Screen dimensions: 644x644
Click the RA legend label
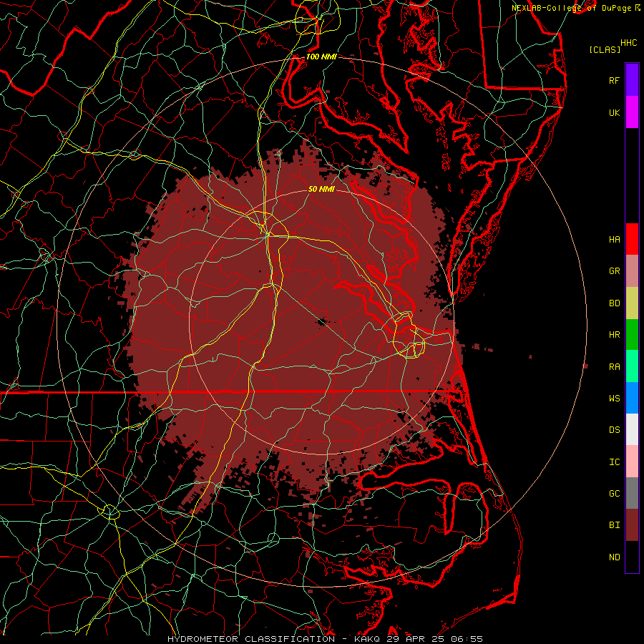(x=614, y=367)
